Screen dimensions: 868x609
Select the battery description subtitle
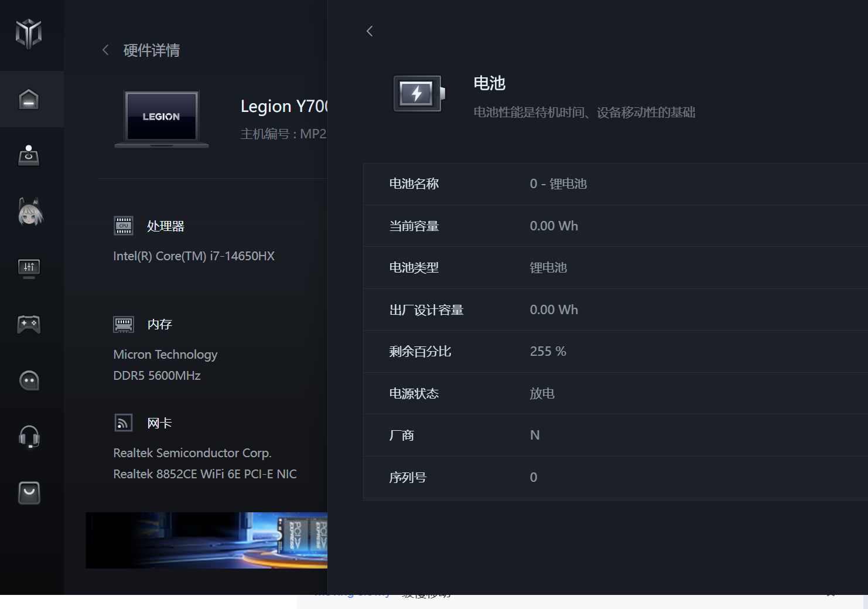[x=584, y=113]
